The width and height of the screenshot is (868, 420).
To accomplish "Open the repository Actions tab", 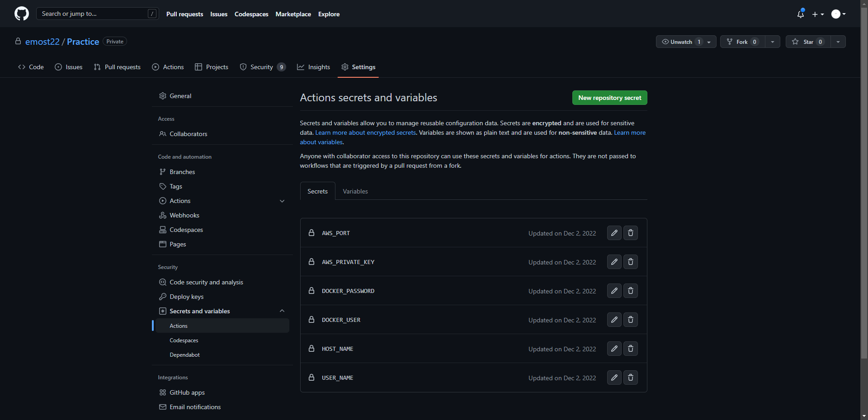I will click(168, 67).
